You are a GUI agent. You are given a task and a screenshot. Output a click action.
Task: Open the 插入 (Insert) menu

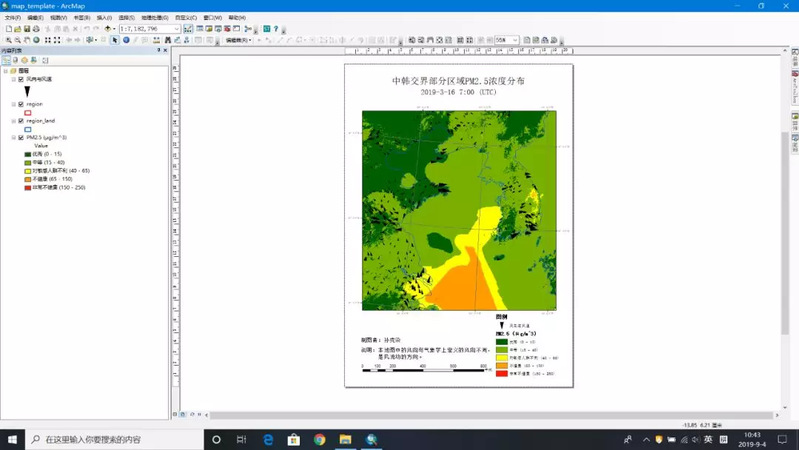pyautogui.click(x=104, y=17)
